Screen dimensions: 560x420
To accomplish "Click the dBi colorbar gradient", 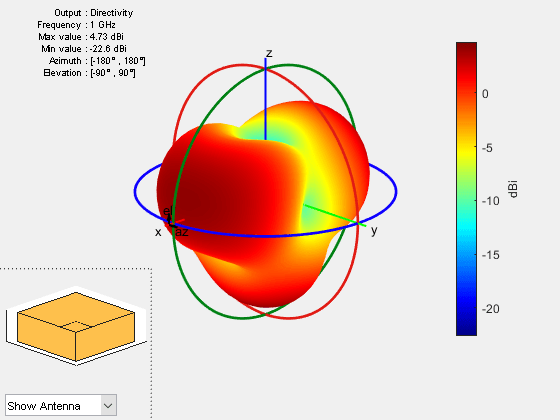I will tap(466, 189).
